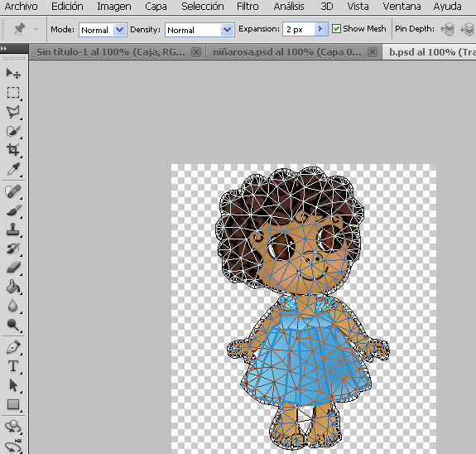Open the Mode dropdown
Viewport: 476px width, 454px height.
[103, 30]
